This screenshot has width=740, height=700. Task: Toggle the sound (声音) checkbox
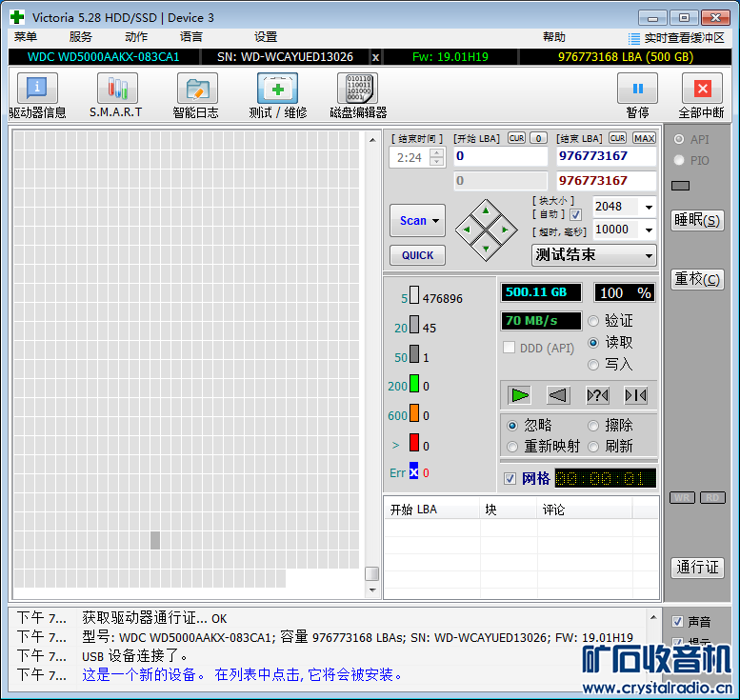point(677,622)
